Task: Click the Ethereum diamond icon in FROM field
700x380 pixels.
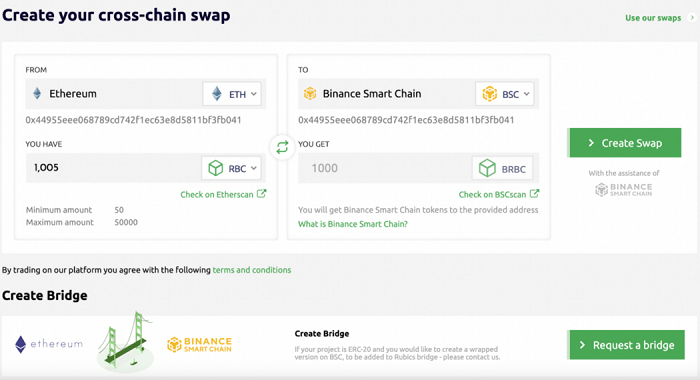Action: (38, 93)
